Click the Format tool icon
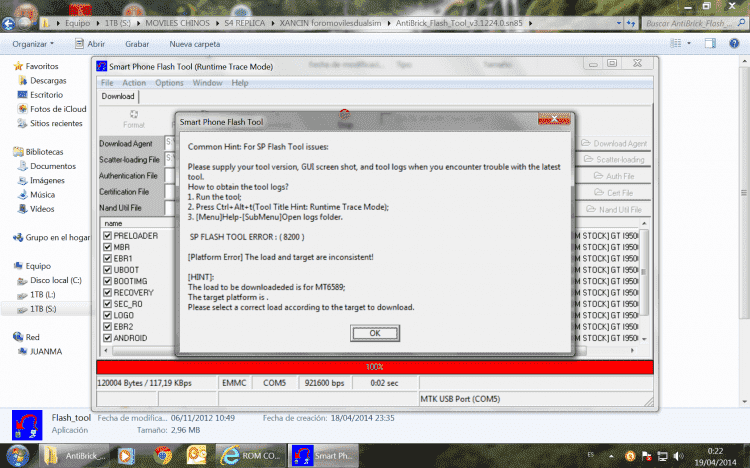Screen dimensions: 750x468 133,119
